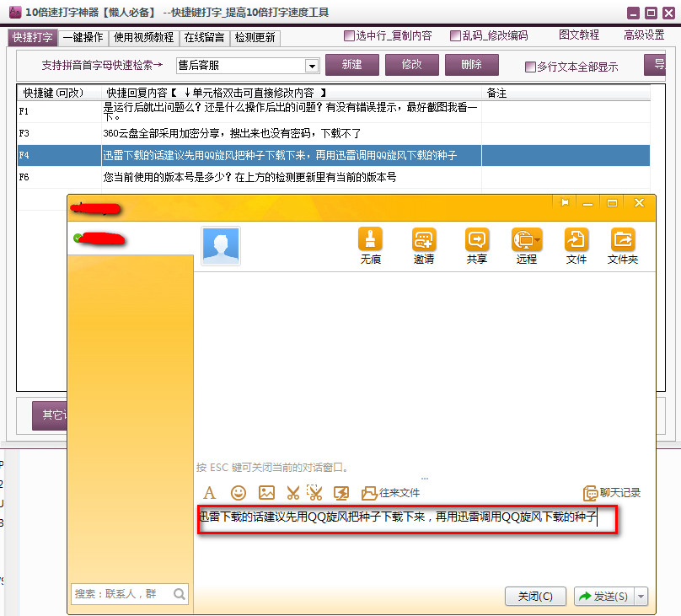Maximize the 10倍速打字神器 window
This screenshot has height=616, width=681.
pos(651,13)
